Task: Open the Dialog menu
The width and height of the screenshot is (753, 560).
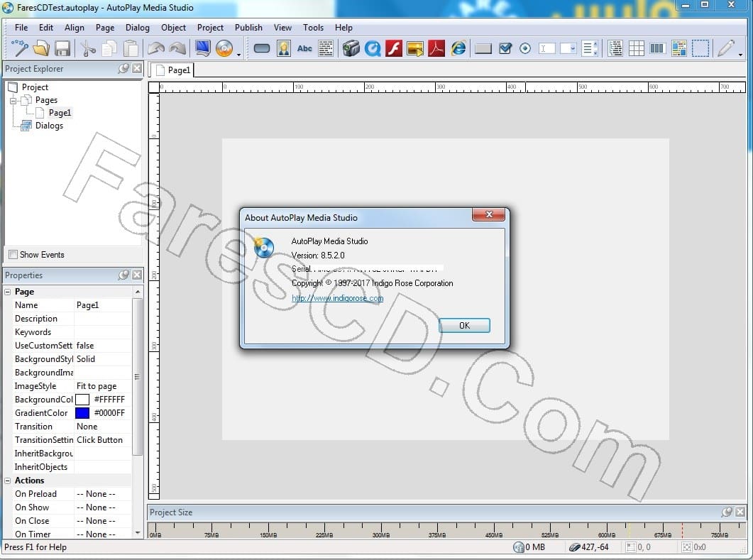Action: [138, 28]
